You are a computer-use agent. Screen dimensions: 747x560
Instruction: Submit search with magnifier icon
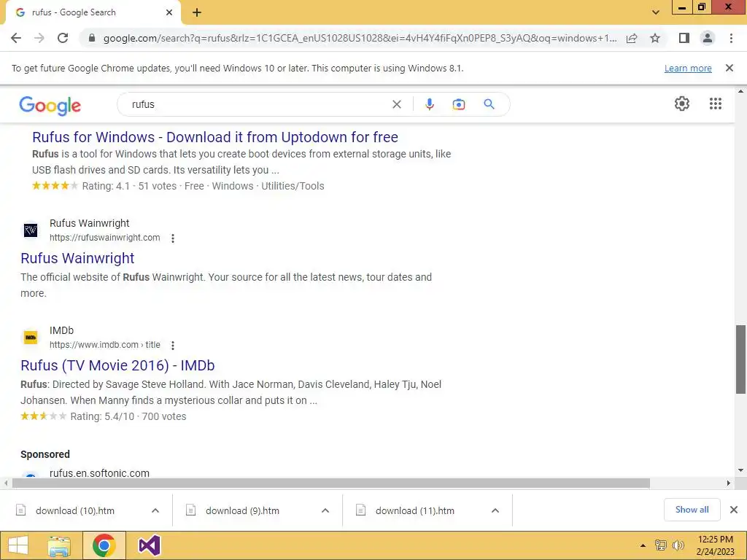489,104
